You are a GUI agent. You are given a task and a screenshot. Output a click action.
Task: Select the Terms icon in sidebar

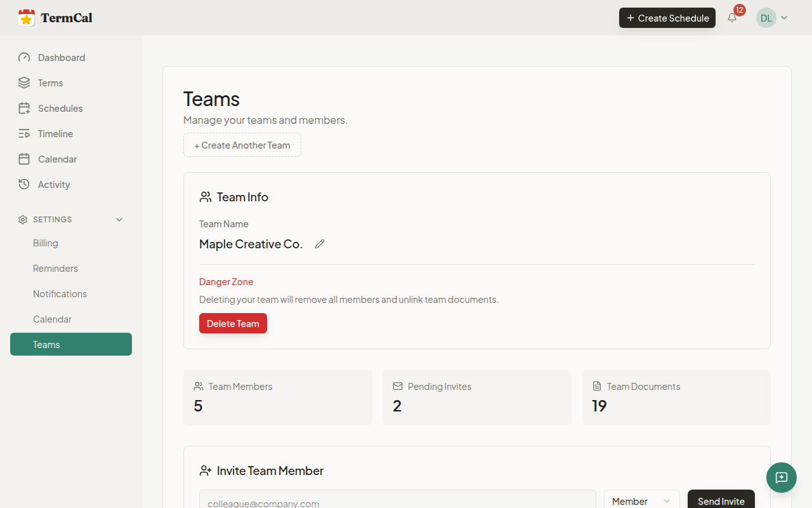pyautogui.click(x=23, y=83)
